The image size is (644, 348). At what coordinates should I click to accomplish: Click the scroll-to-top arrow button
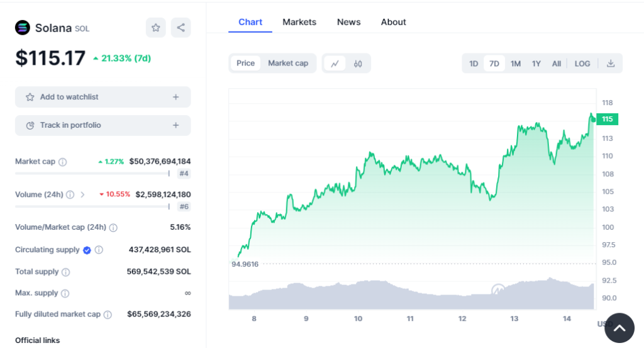point(619,328)
